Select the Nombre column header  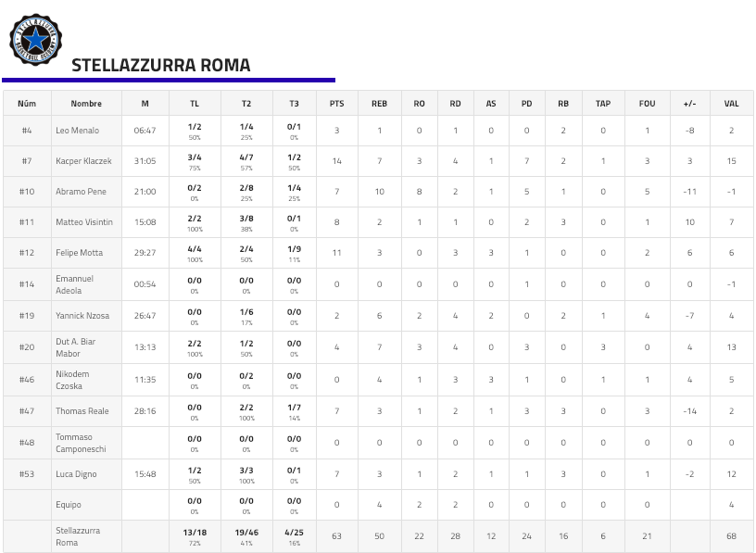(x=86, y=103)
